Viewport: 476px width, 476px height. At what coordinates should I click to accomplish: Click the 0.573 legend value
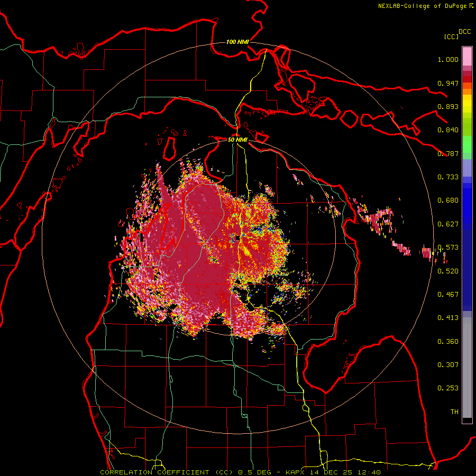(x=448, y=248)
